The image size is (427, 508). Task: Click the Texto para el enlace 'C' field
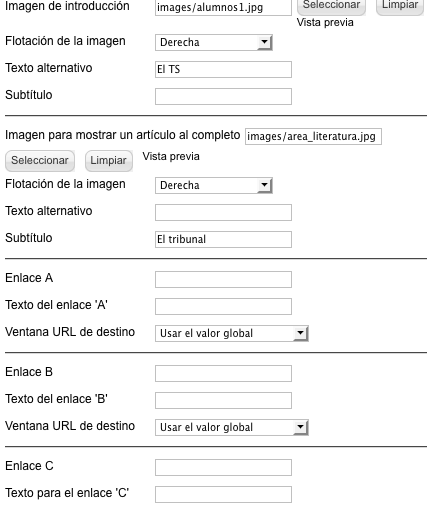pyautogui.click(x=223, y=494)
